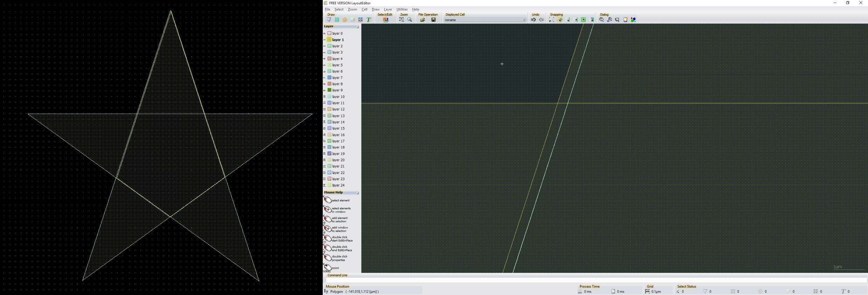868x295 pixels.
Task: Toggle the highlighted second snapping icon
Action: coord(560,20)
